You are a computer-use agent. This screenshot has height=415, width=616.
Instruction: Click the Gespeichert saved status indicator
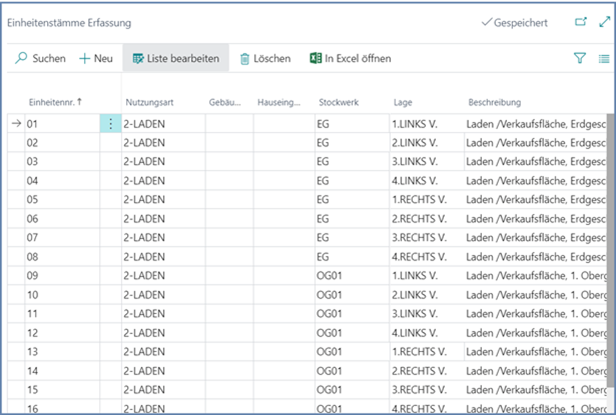coord(514,22)
